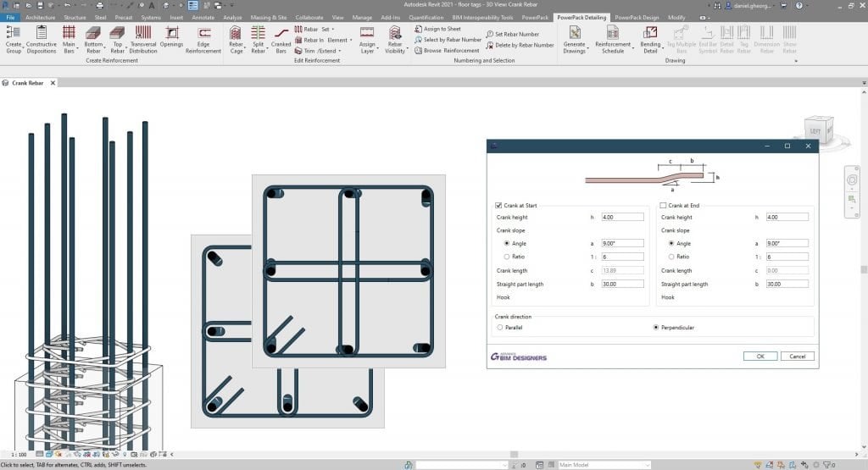868x470 pixels.
Task: Click the Save icon in quick access toolbar
Action: pos(40,6)
